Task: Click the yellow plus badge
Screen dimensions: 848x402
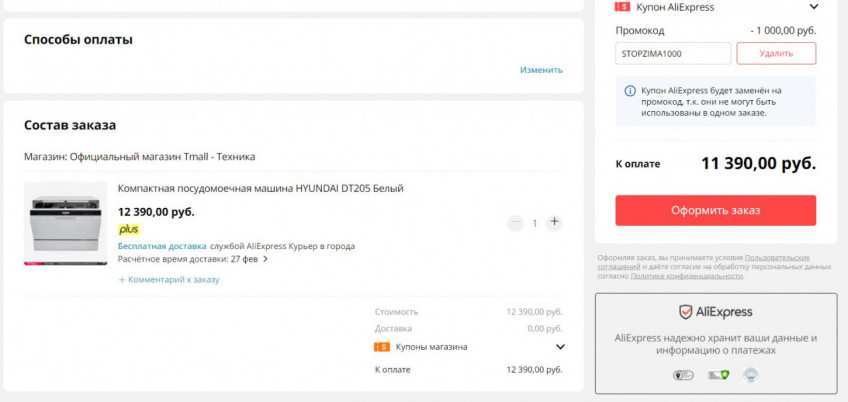Action: (x=129, y=229)
